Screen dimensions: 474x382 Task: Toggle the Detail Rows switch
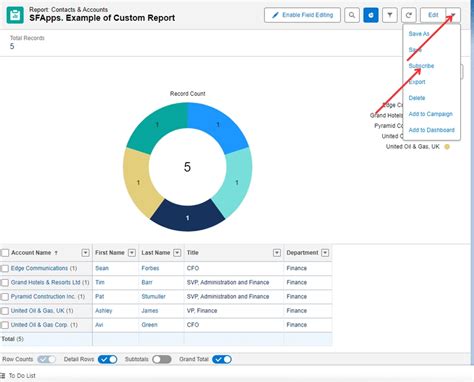point(108,359)
